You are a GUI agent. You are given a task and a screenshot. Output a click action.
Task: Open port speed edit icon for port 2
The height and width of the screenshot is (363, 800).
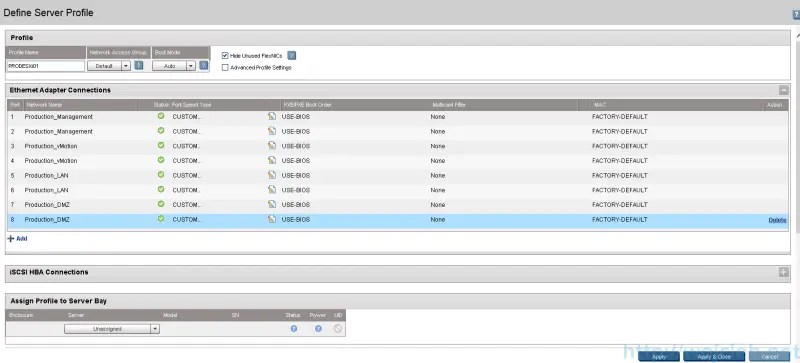(272, 131)
